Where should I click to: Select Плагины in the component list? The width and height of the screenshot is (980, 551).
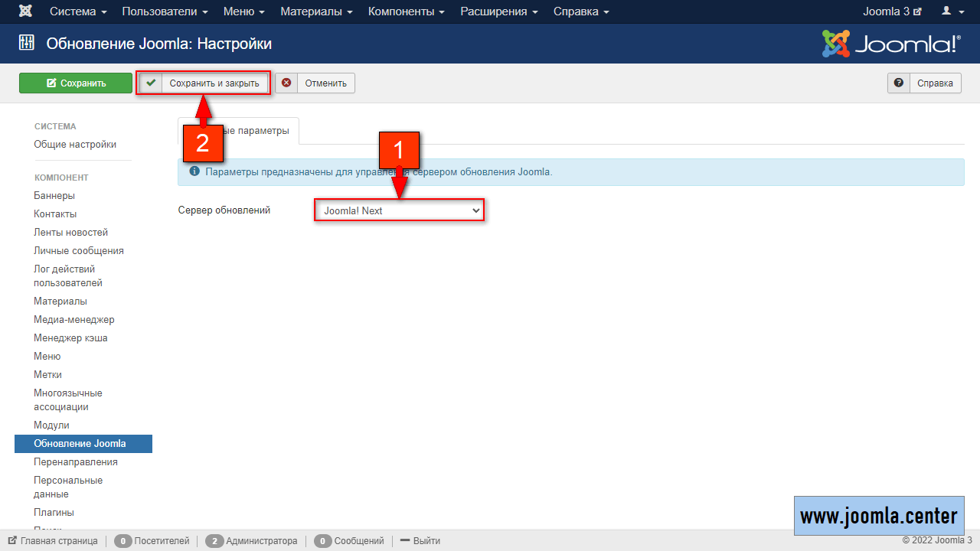pyautogui.click(x=54, y=512)
